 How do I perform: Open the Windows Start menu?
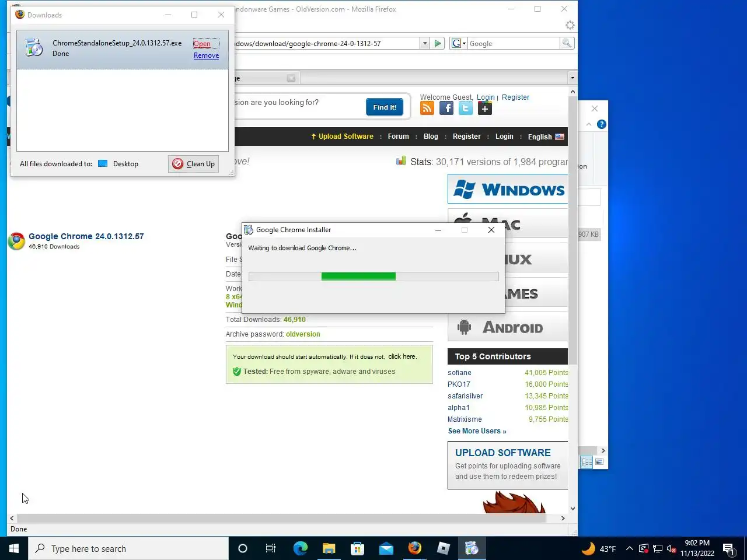(x=14, y=548)
